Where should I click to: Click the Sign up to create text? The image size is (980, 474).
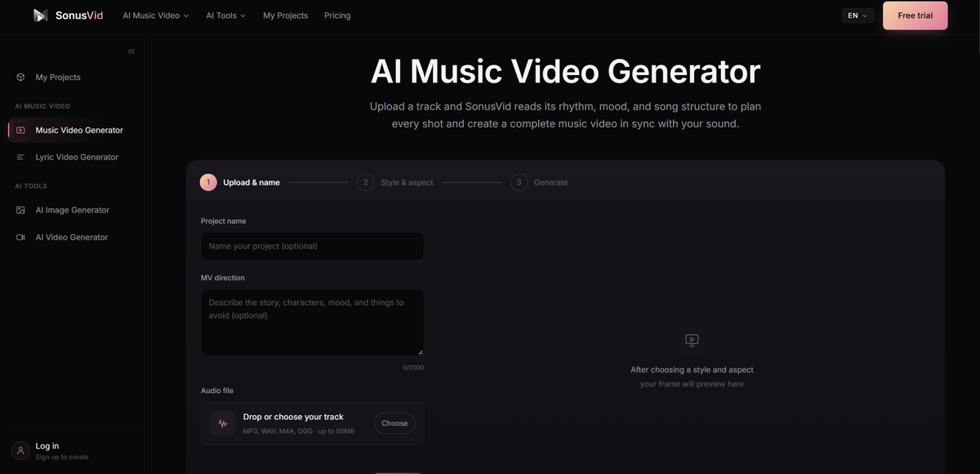[62, 457]
